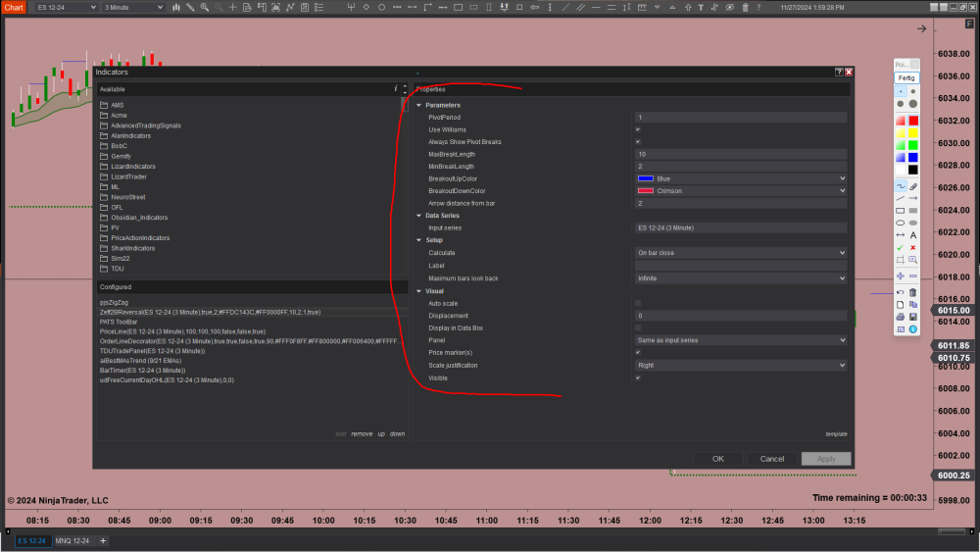Click the printer icon in annotation palette
This screenshot has height=552, width=980.
click(x=900, y=317)
